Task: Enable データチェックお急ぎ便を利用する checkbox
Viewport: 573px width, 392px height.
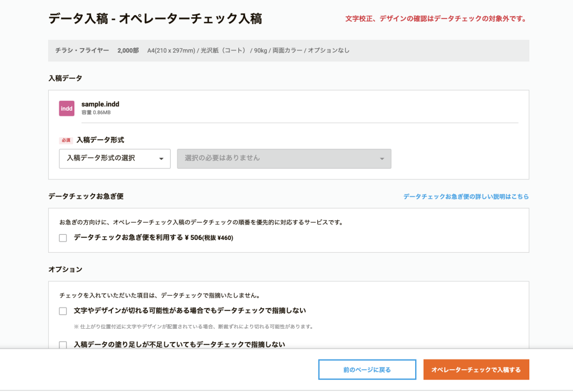Action: [63, 238]
